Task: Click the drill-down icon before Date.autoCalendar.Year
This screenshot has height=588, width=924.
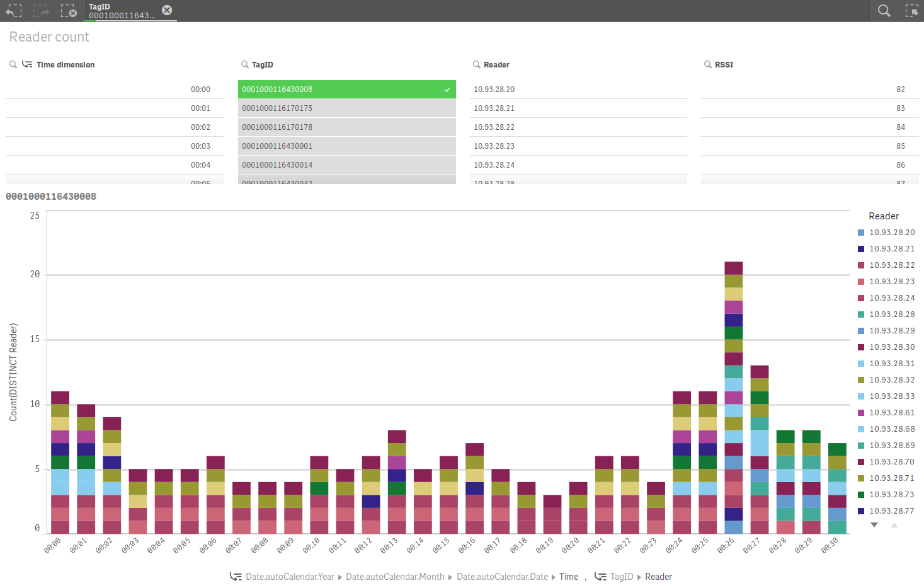Action: (236, 577)
